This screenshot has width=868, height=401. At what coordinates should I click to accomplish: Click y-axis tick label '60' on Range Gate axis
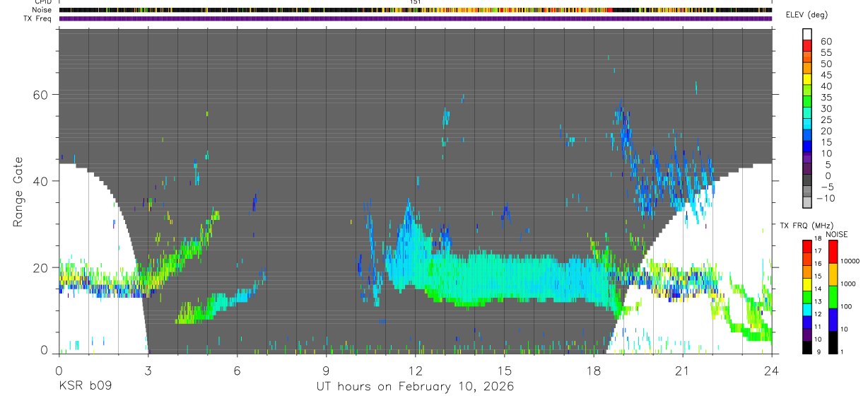coord(40,95)
